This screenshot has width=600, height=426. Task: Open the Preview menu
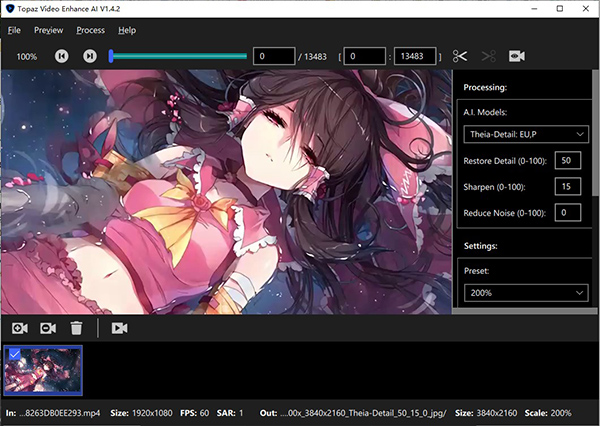[x=49, y=30]
